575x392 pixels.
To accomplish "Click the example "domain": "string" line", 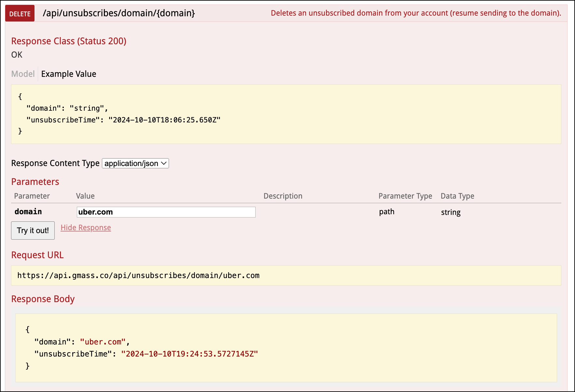I will pyautogui.click(x=67, y=108).
